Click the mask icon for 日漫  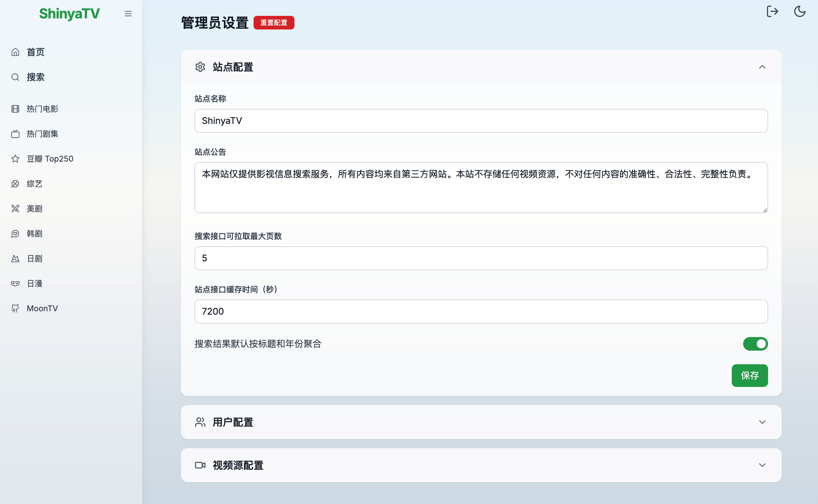(15, 284)
